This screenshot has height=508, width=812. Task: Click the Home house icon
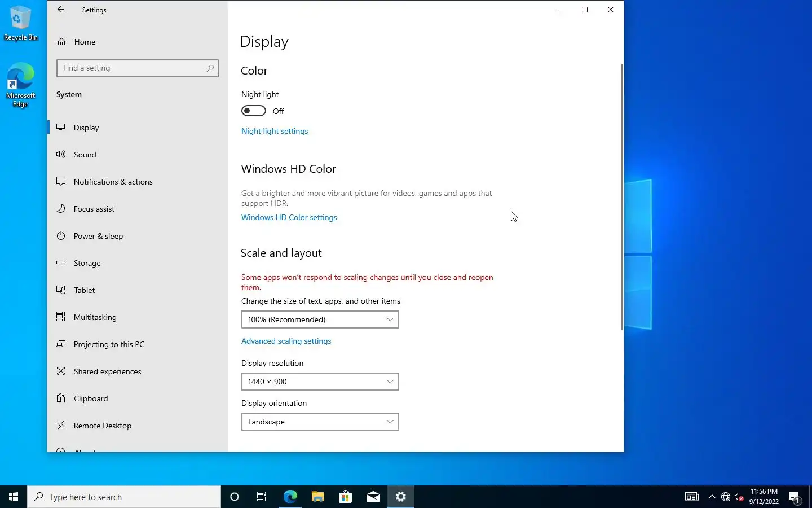click(x=61, y=42)
